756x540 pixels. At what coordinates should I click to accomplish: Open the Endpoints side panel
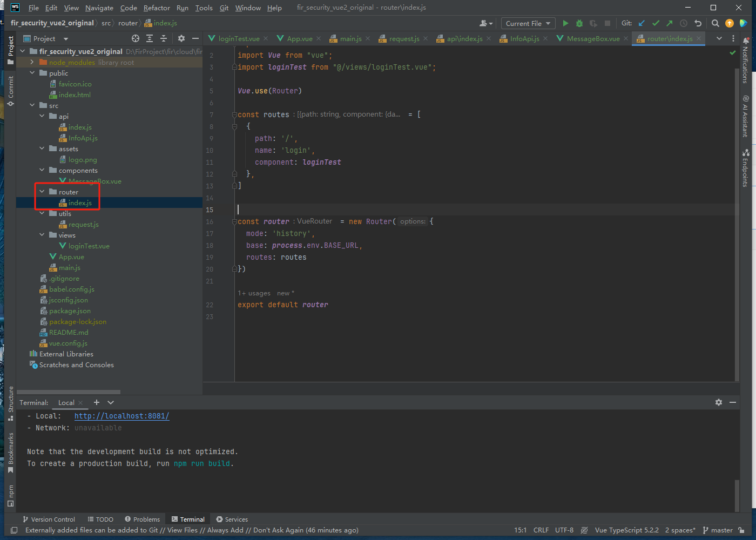point(746,168)
